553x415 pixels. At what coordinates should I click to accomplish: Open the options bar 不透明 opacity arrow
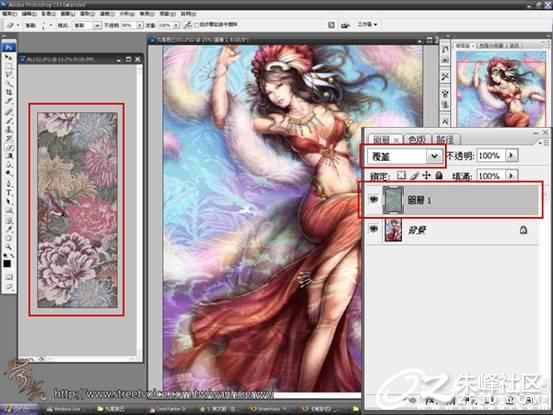(x=140, y=25)
